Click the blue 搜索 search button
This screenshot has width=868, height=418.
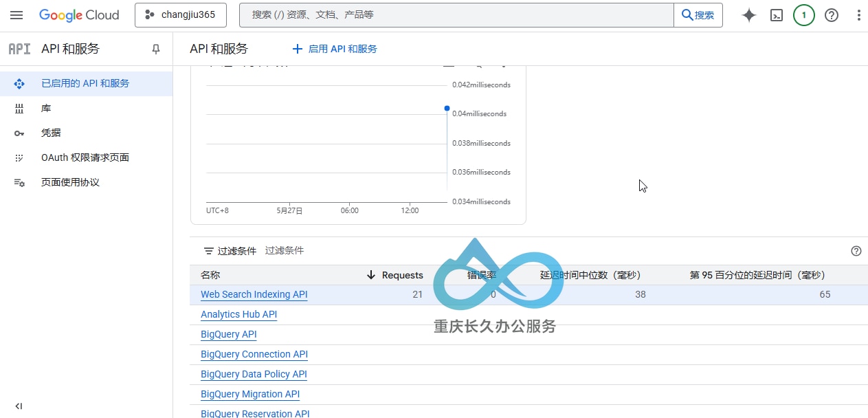pyautogui.click(x=698, y=15)
